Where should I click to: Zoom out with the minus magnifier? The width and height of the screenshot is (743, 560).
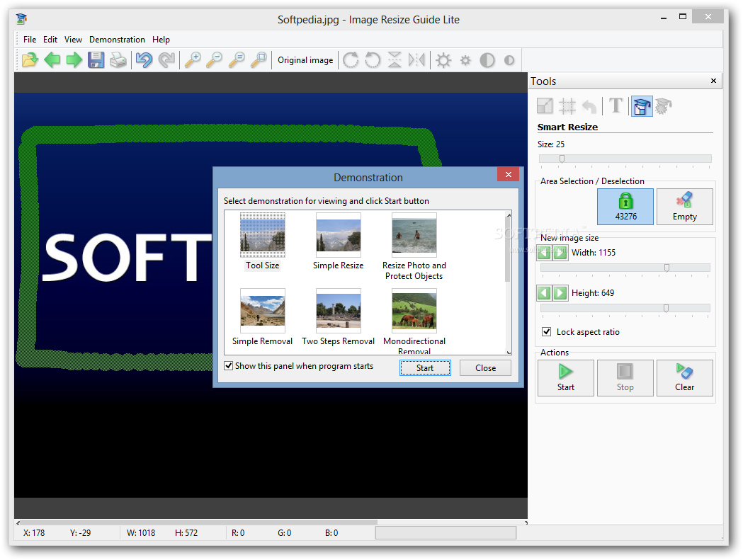click(214, 60)
